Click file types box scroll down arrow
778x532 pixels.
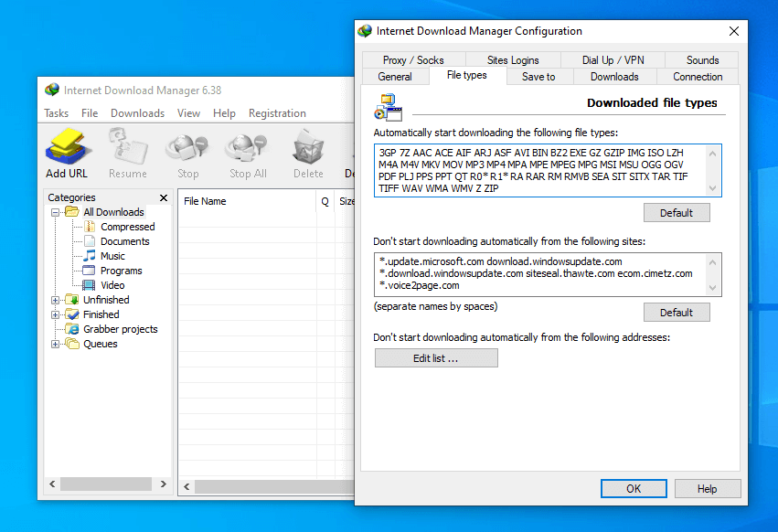point(712,188)
